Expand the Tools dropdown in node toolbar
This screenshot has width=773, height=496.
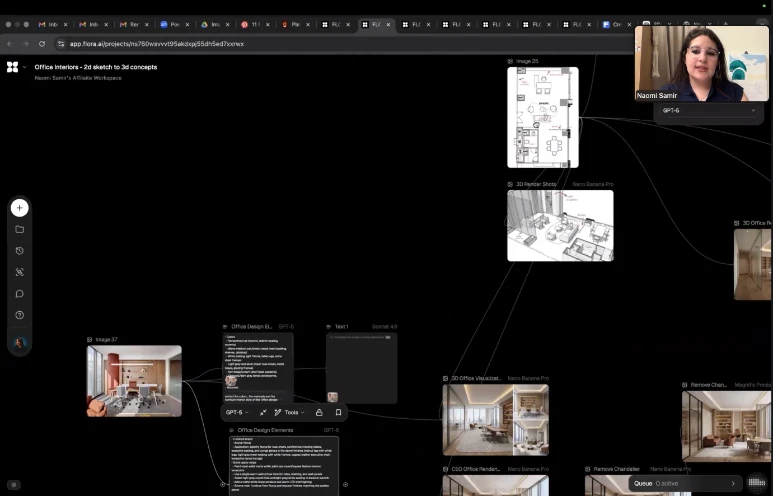(290, 412)
